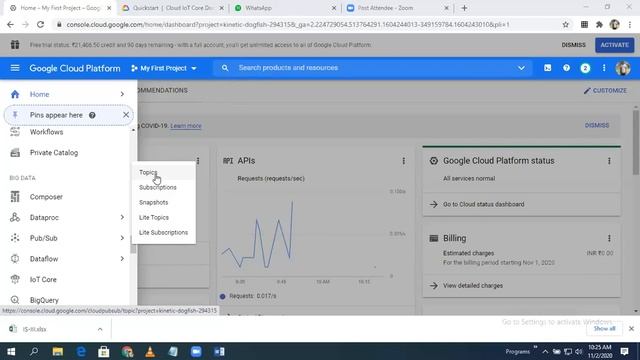
Task: Click the search magnifier icon
Action: point(225,68)
